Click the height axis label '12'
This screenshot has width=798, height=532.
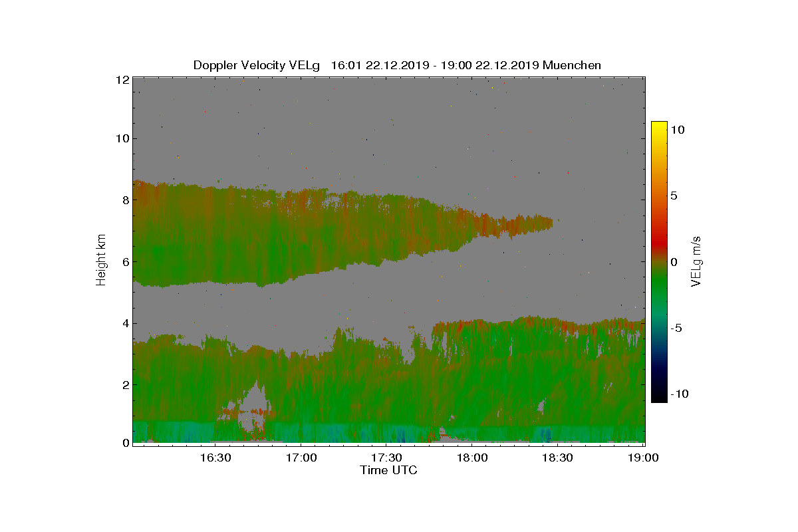pos(121,79)
